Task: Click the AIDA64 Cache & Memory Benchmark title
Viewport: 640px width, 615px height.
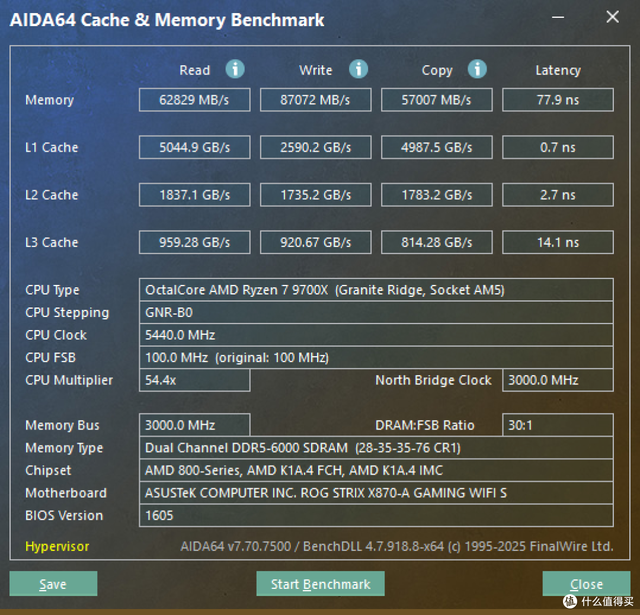Action: tap(167, 20)
